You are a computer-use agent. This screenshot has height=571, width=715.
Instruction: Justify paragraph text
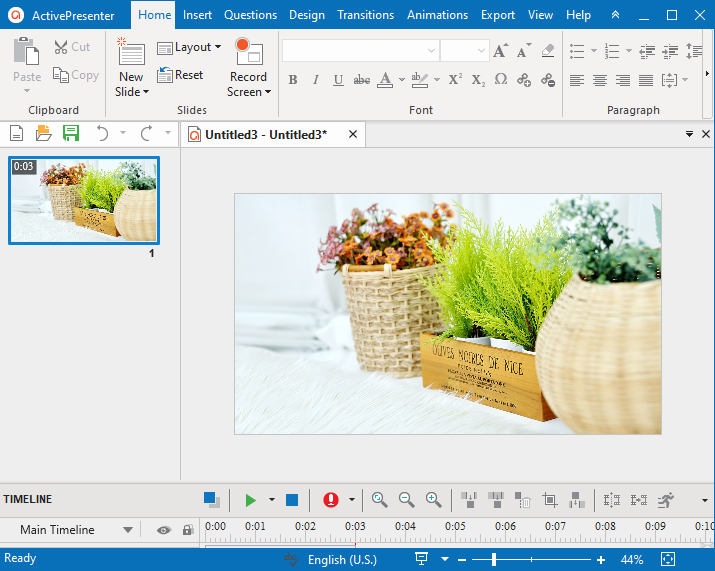click(646, 80)
